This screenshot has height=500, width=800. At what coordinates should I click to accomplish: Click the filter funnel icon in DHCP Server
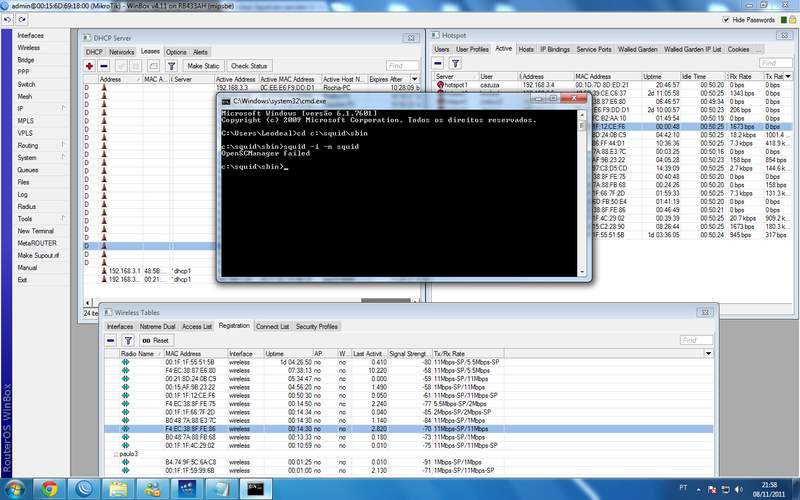[171, 66]
